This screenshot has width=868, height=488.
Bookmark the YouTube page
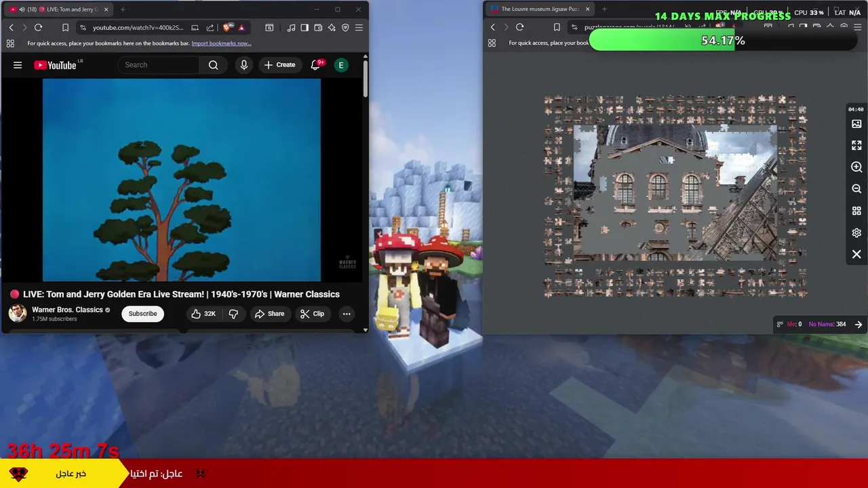pos(65,27)
